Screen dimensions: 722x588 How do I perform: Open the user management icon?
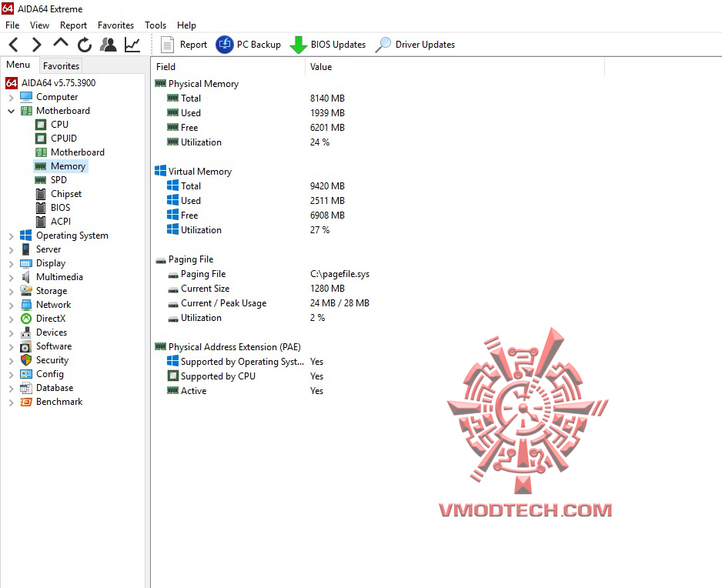click(109, 45)
